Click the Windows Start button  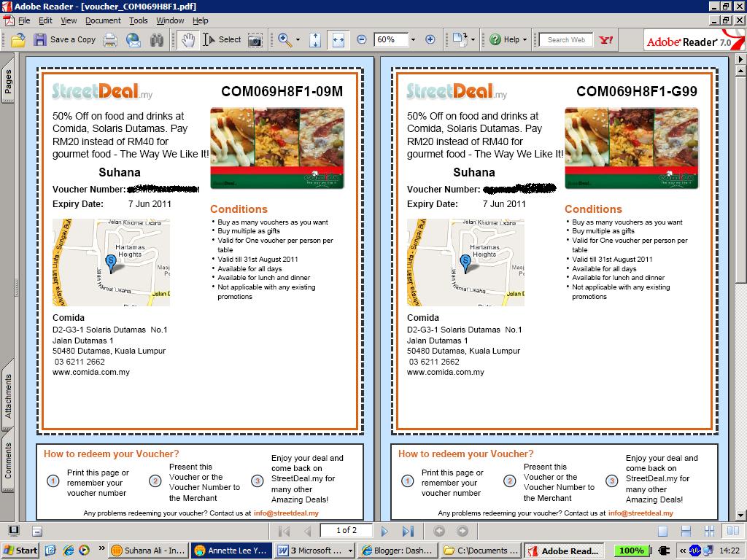pyautogui.click(x=20, y=551)
